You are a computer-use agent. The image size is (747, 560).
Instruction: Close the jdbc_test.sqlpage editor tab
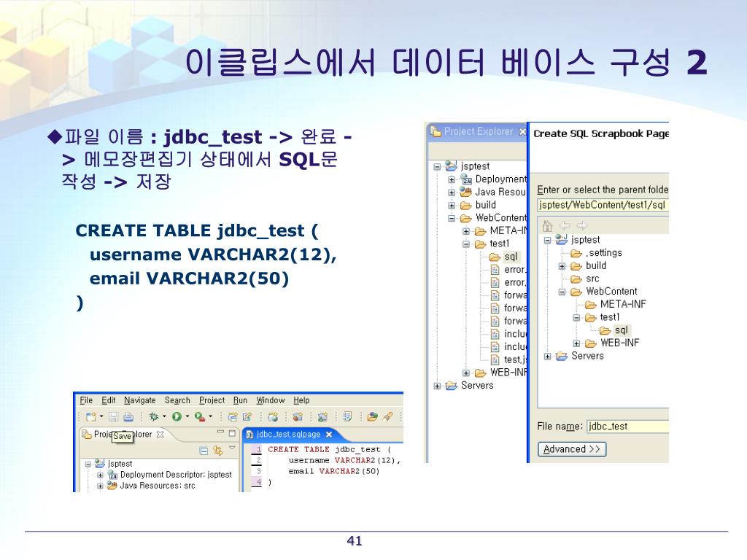pyautogui.click(x=329, y=435)
